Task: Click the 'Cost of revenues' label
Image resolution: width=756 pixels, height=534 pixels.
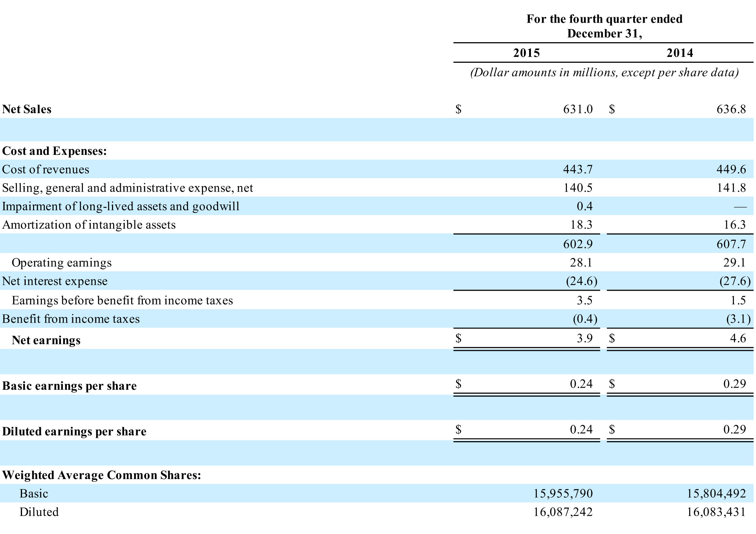Action: coord(46,169)
